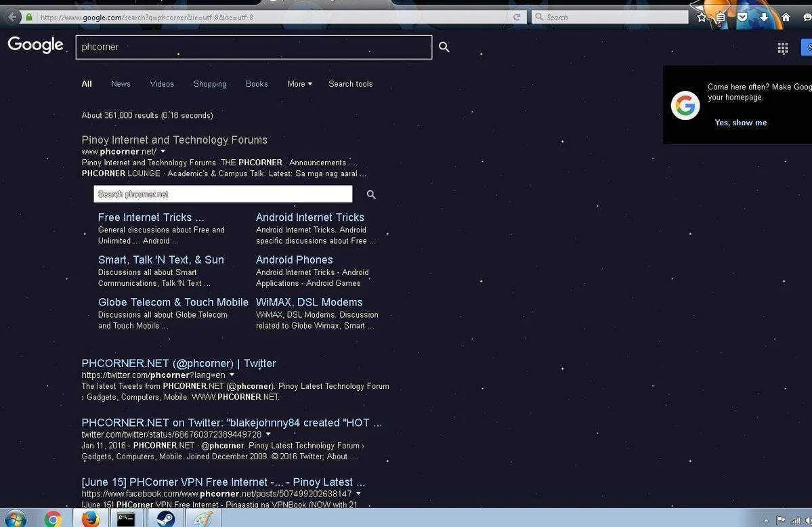
Task: Open the Google apps grid icon
Action: click(782, 48)
